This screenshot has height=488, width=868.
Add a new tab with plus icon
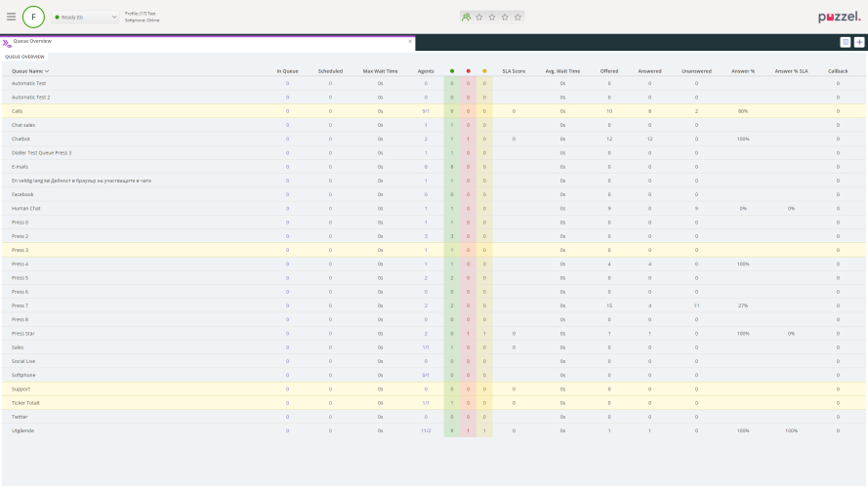tap(859, 42)
